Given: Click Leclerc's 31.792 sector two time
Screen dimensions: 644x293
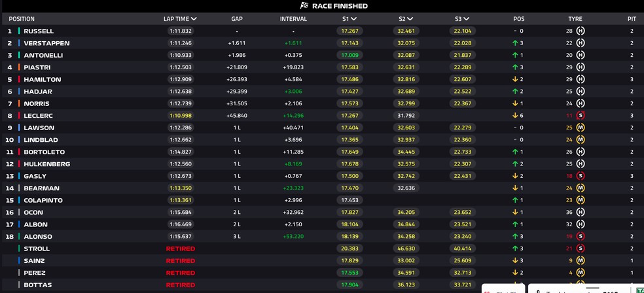Looking at the screenshot, I should (x=406, y=116).
